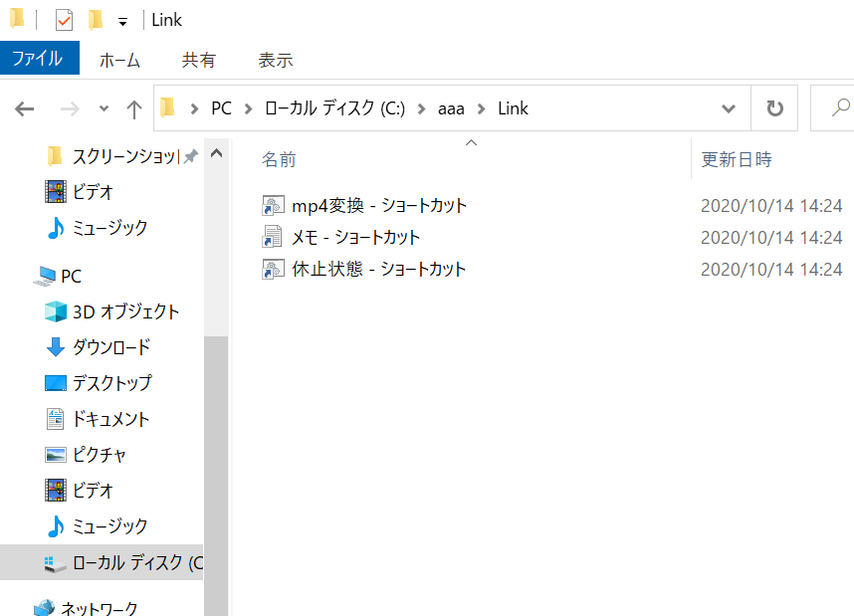Open the address bar history dropdown

(729, 108)
